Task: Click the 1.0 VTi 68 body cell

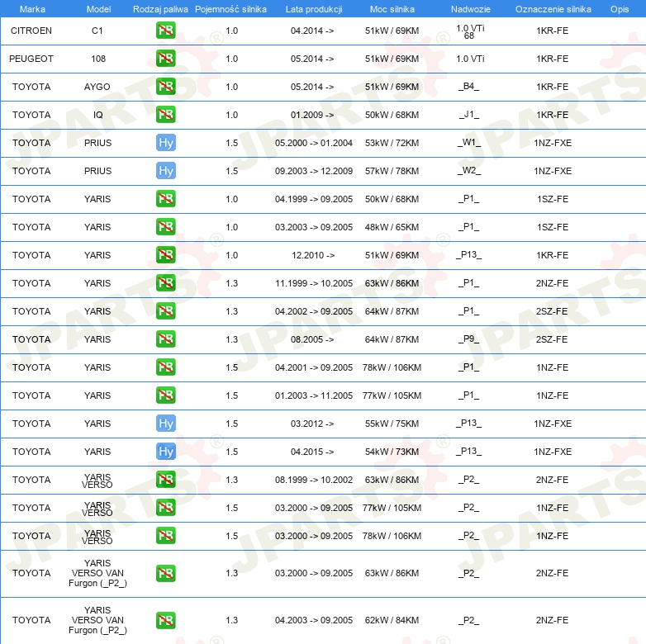Action: pyautogui.click(x=470, y=31)
